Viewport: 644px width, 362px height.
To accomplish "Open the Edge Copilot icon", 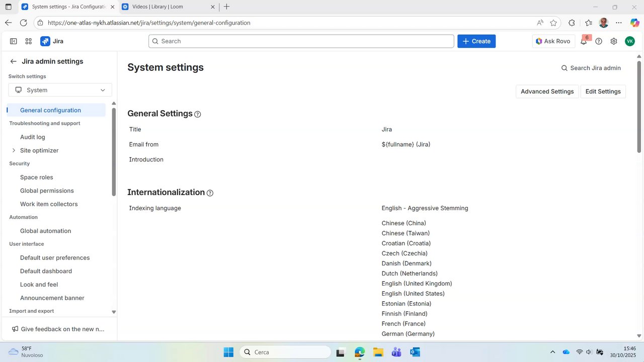I will tap(635, 23).
